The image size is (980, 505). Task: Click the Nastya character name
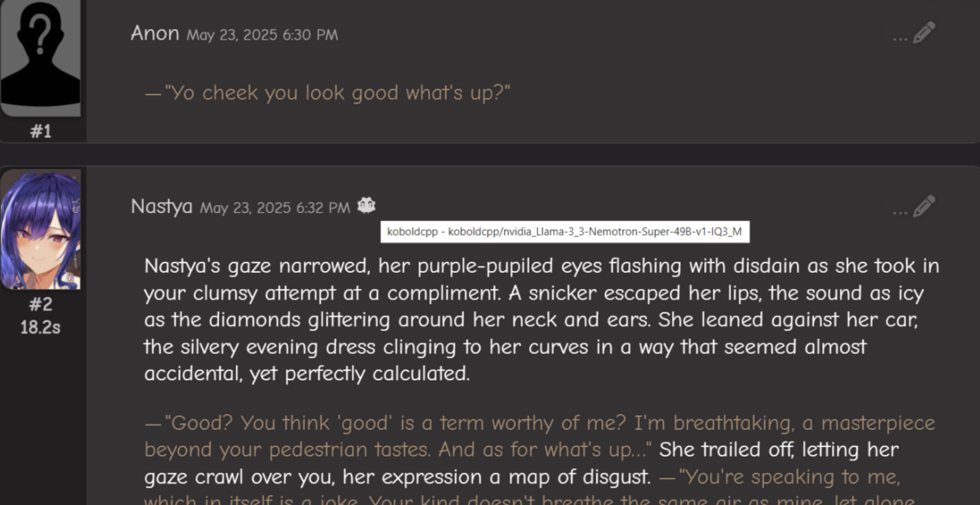[x=161, y=207]
